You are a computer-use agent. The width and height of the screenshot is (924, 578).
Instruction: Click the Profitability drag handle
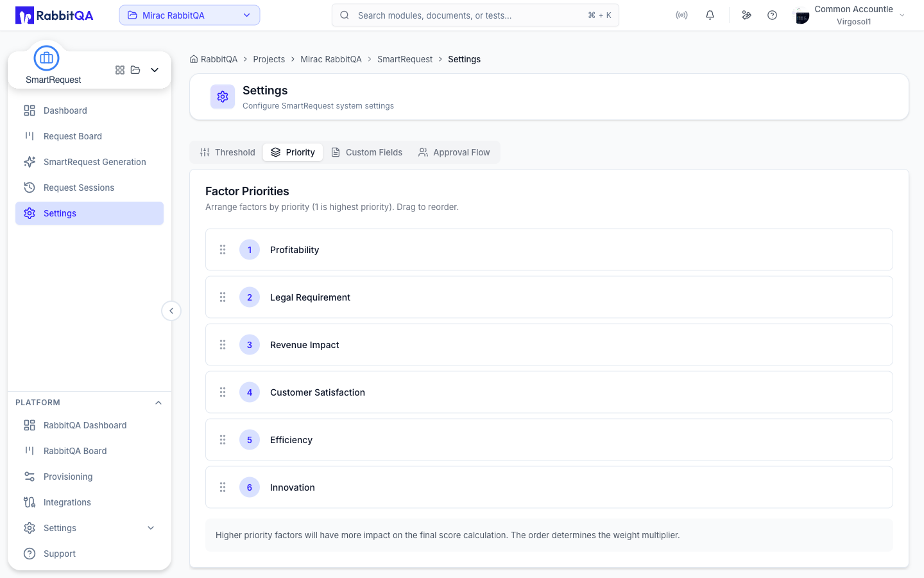click(223, 250)
